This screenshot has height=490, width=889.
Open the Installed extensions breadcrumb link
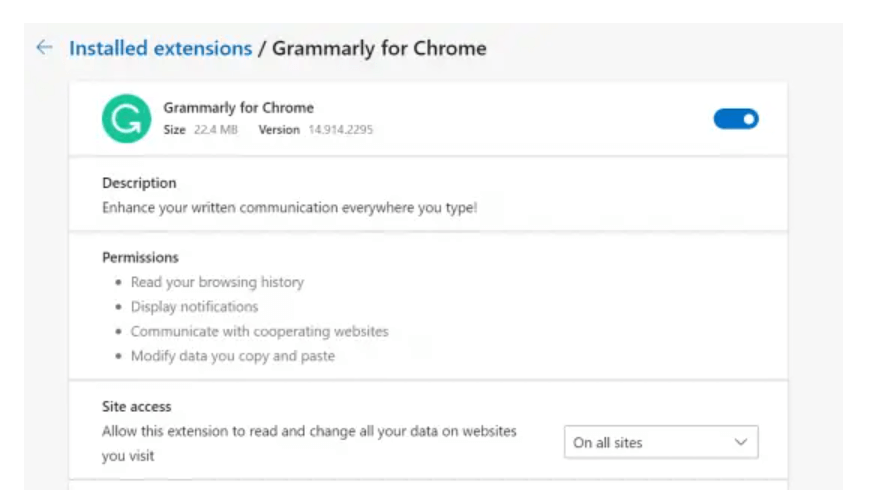click(x=160, y=48)
